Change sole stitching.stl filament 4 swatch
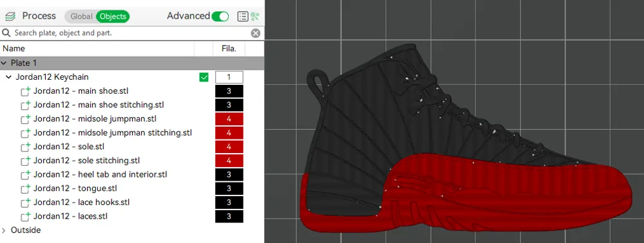 [229, 161]
